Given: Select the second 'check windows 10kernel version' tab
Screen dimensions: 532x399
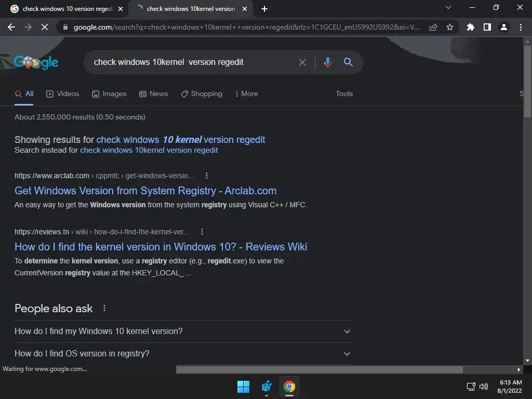Looking at the screenshot, I should tap(191, 9).
